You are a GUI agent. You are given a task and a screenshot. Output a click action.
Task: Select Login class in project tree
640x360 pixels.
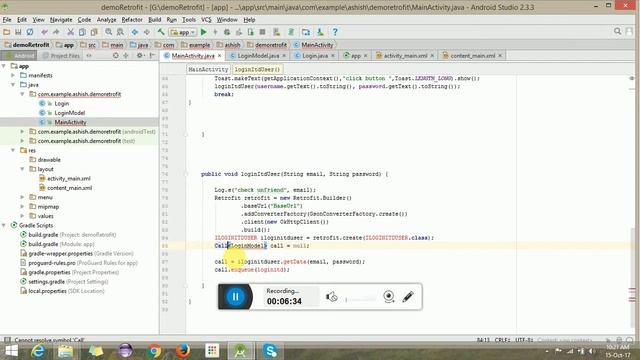[x=62, y=103]
